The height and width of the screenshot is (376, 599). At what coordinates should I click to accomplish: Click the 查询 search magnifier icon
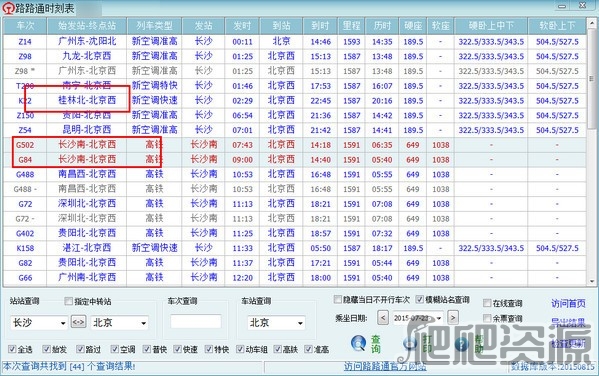(359, 343)
